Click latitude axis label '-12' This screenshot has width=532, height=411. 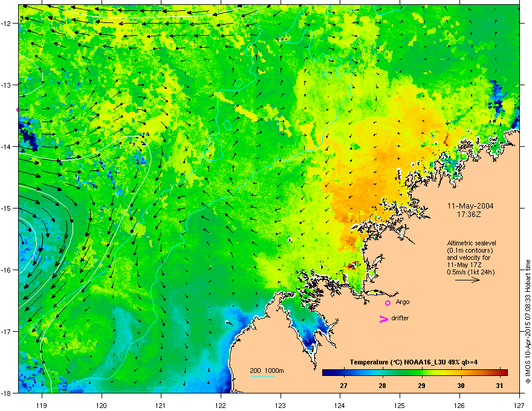(x=6, y=23)
